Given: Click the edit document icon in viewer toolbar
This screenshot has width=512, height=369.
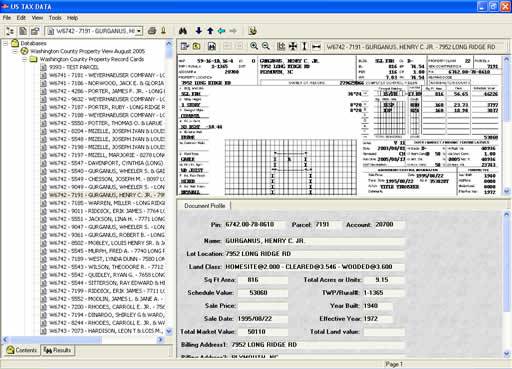Looking at the screenshot, I should point(185,46).
